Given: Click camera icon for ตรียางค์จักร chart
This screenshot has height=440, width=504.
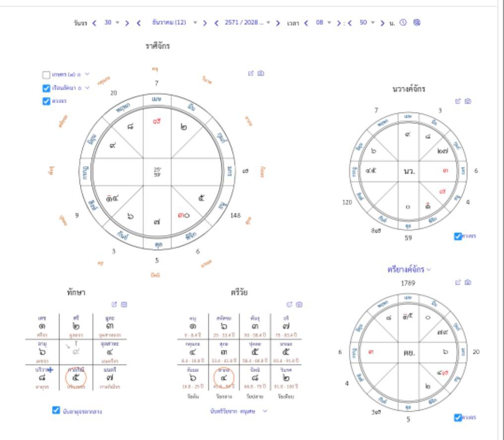Looking at the screenshot, I should [x=468, y=283].
